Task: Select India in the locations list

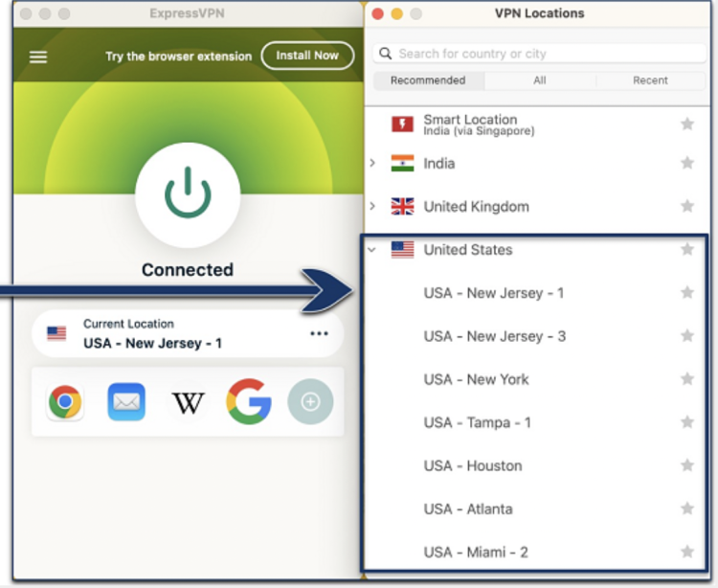Action: pyautogui.click(x=439, y=164)
